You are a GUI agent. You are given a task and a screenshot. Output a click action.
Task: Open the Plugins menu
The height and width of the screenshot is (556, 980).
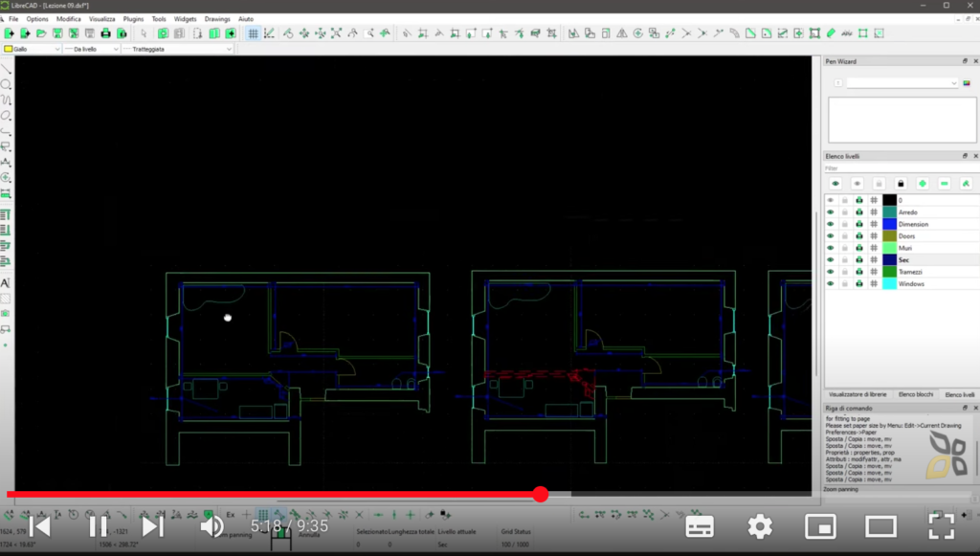[x=133, y=19]
